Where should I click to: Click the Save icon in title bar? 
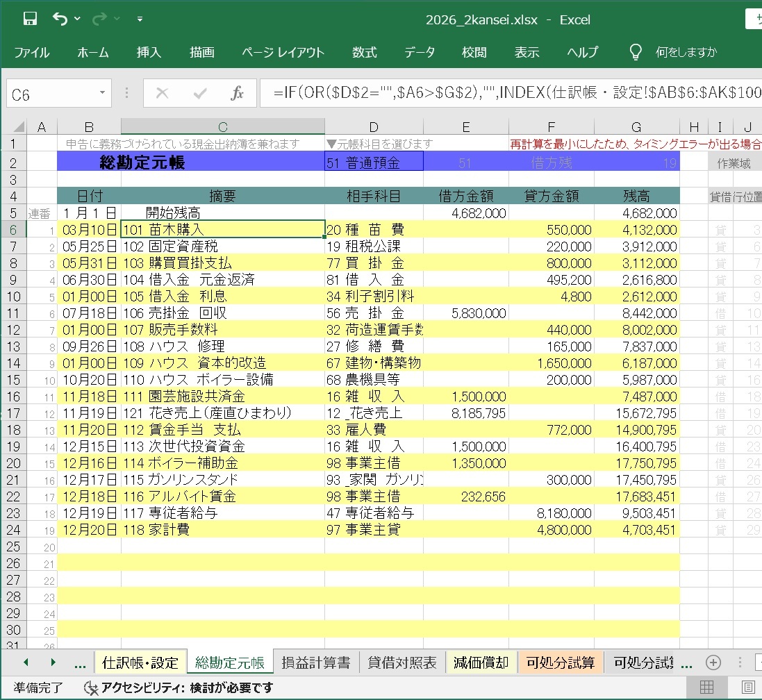30,19
